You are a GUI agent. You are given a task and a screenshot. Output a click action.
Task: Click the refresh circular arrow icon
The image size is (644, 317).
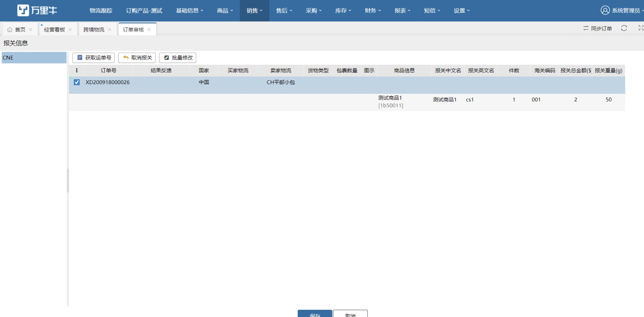pyautogui.click(x=624, y=28)
